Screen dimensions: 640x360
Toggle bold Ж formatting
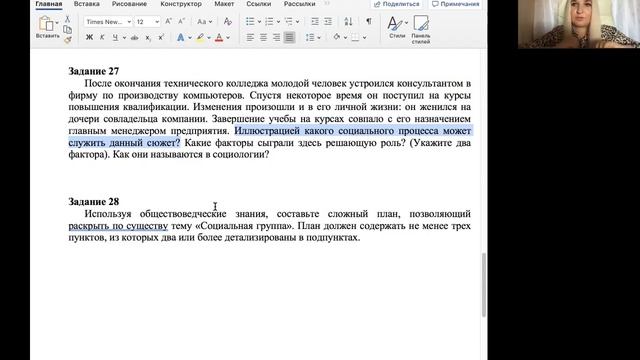89,38
